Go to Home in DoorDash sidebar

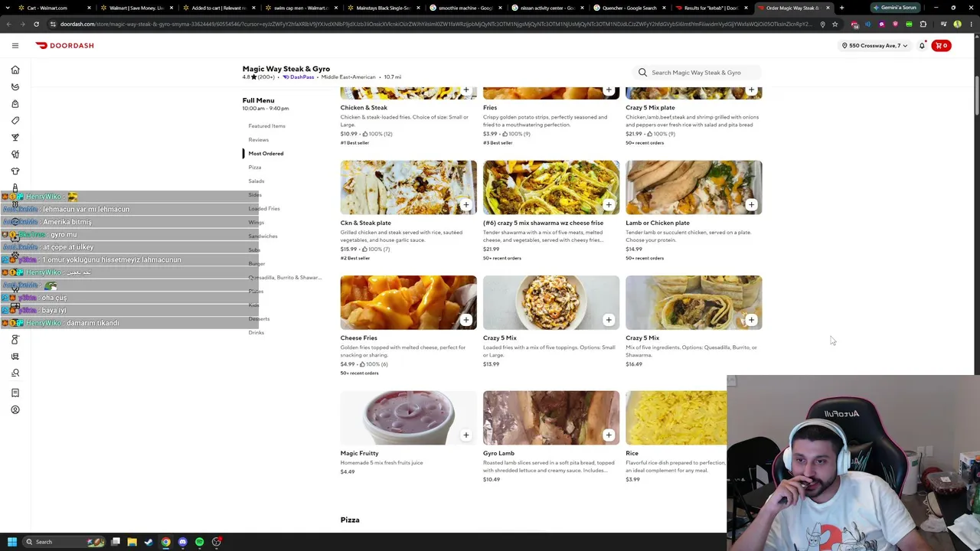point(15,70)
